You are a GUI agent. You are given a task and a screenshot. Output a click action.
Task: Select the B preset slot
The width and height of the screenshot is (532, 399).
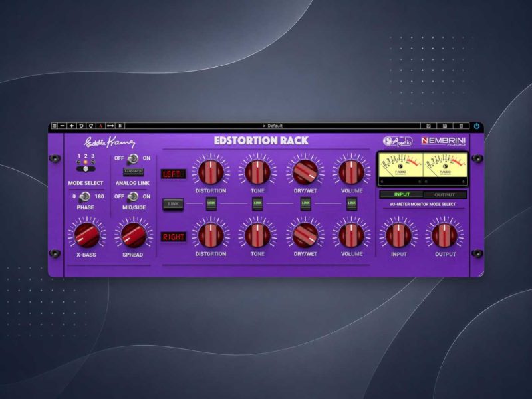pyautogui.click(x=120, y=126)
